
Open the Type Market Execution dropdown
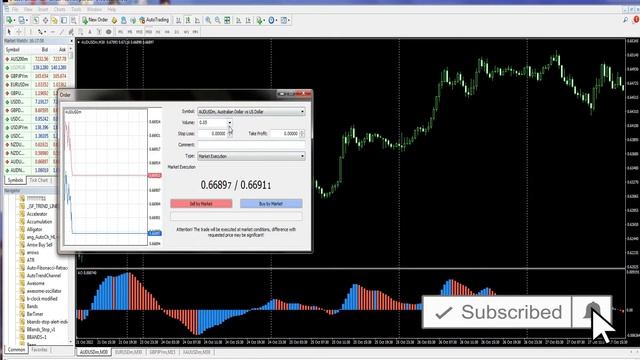(x=251, y=156)
